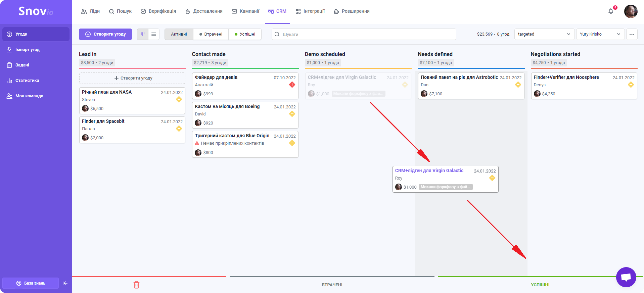Open the Розширення menu
Screen dimensions: 644x293
352,11
